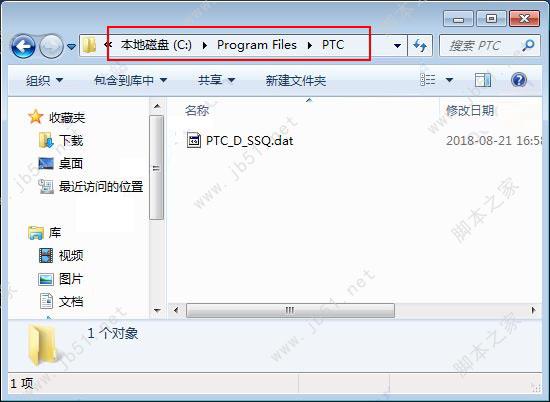
Task: Click the change view icon
Action: [x=428, y=80]
